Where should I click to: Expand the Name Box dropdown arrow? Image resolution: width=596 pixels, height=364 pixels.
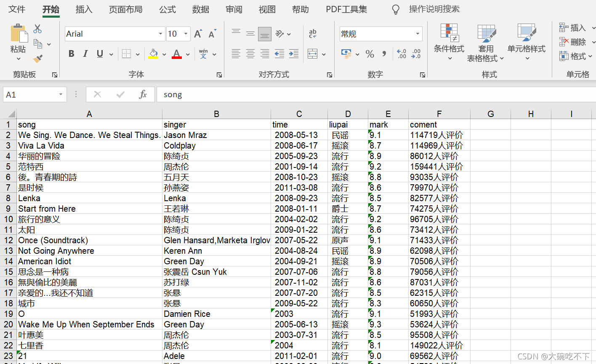coord(61,95)
